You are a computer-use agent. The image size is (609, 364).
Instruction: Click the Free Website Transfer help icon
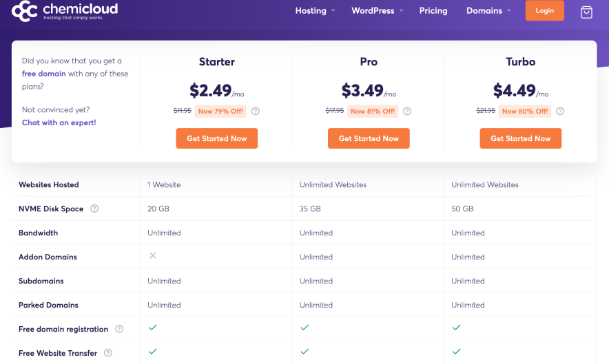108,353
